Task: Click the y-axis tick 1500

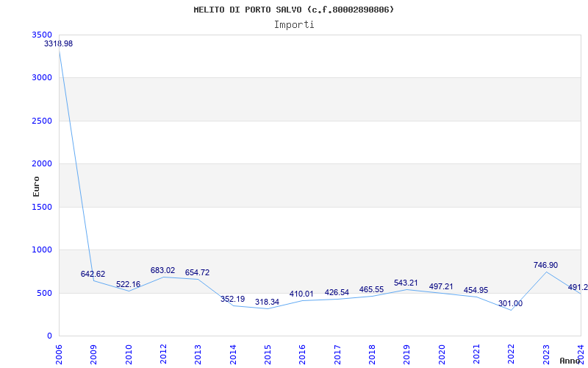Action: tap(43, 207)
